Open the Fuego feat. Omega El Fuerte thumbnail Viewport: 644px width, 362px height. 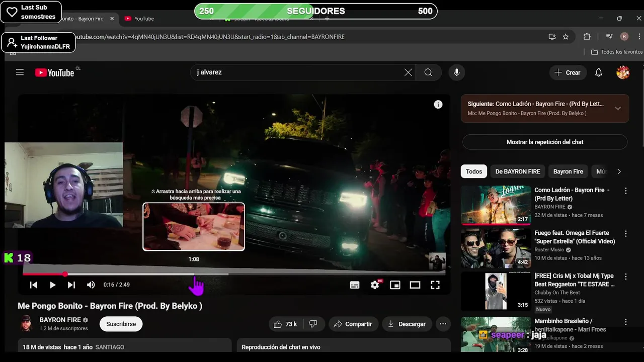[x=496, y=249]
